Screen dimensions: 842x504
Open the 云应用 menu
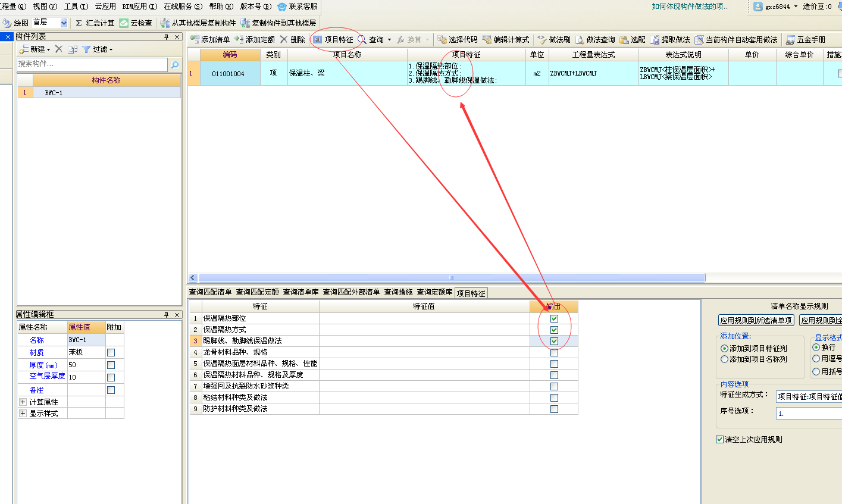(x=105, y=7)
